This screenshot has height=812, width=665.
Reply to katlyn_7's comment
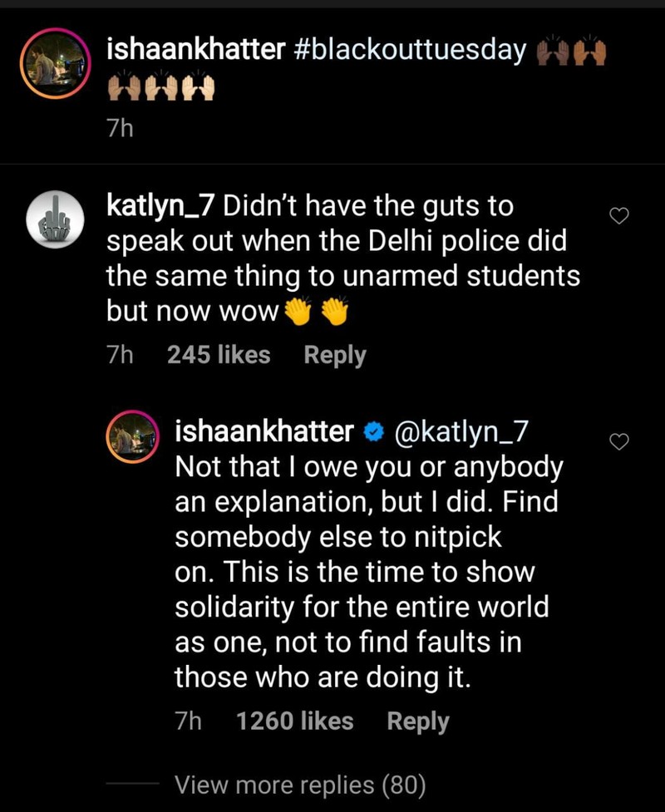click(334, 355)
